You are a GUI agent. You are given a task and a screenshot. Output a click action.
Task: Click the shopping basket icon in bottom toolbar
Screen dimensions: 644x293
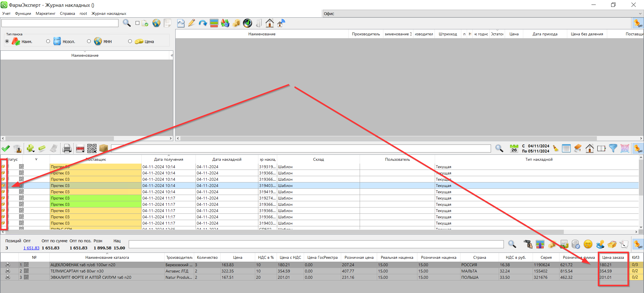tap(612, 244)
